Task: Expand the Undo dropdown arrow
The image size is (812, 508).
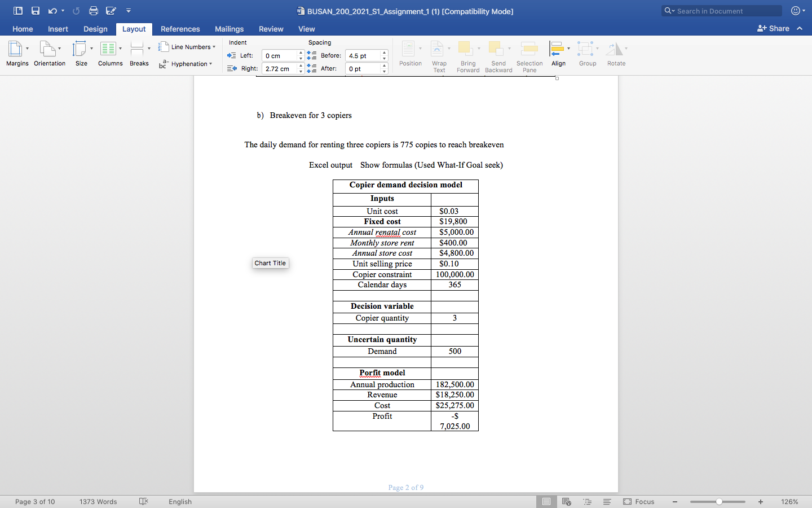Action: coord(62,10)
